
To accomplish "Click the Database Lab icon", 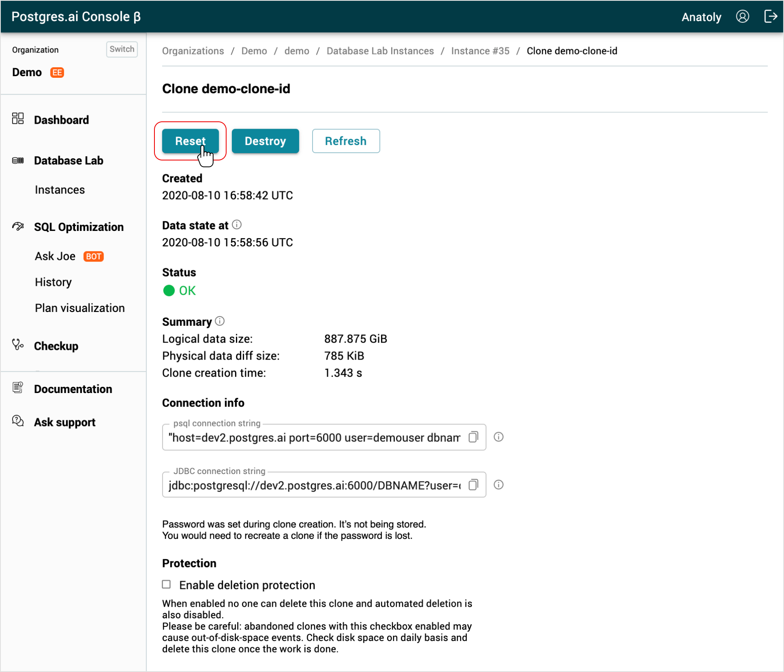I will point(18,160).
